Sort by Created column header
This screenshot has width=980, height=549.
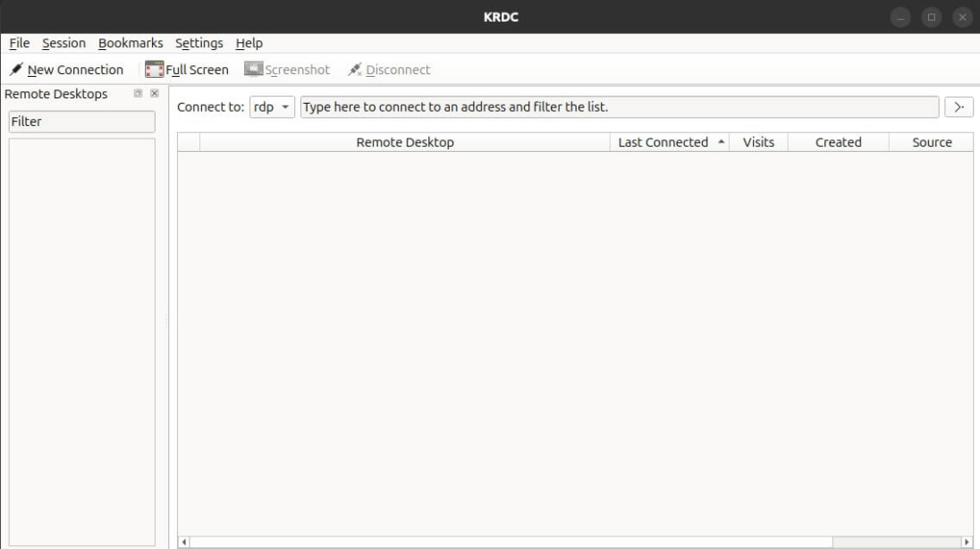[838, 142]
